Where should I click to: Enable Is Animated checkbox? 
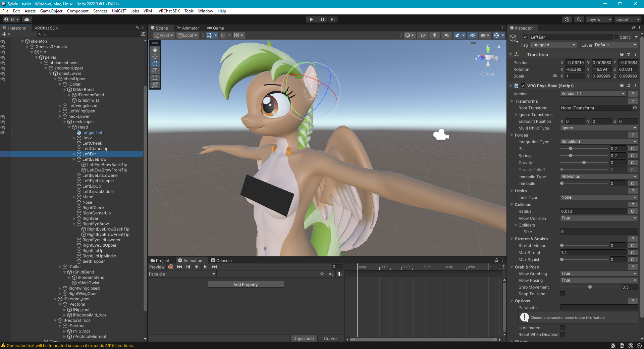[x=562, y=328]
